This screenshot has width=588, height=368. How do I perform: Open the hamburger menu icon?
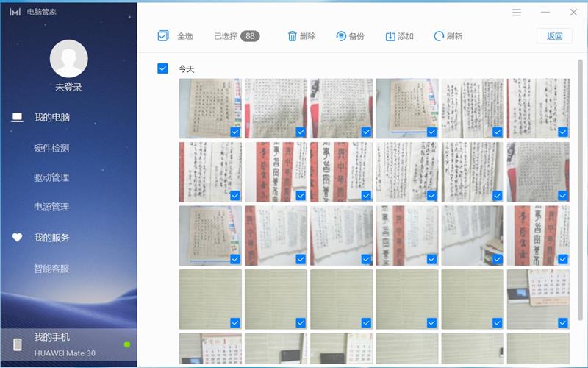(517, 13)
